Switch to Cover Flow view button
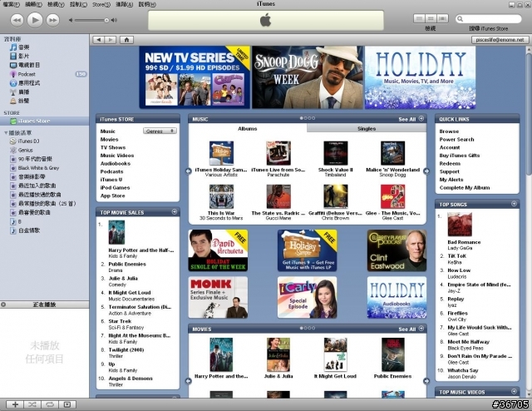 pyautogui.click(x=442, y=18)
